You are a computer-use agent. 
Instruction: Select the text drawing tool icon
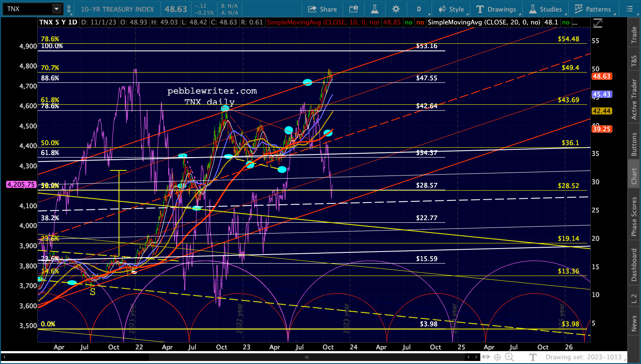point(533,357)
